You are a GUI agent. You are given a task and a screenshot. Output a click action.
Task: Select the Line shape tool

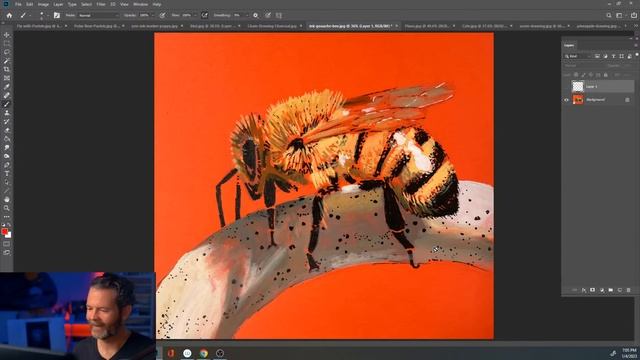7,191
